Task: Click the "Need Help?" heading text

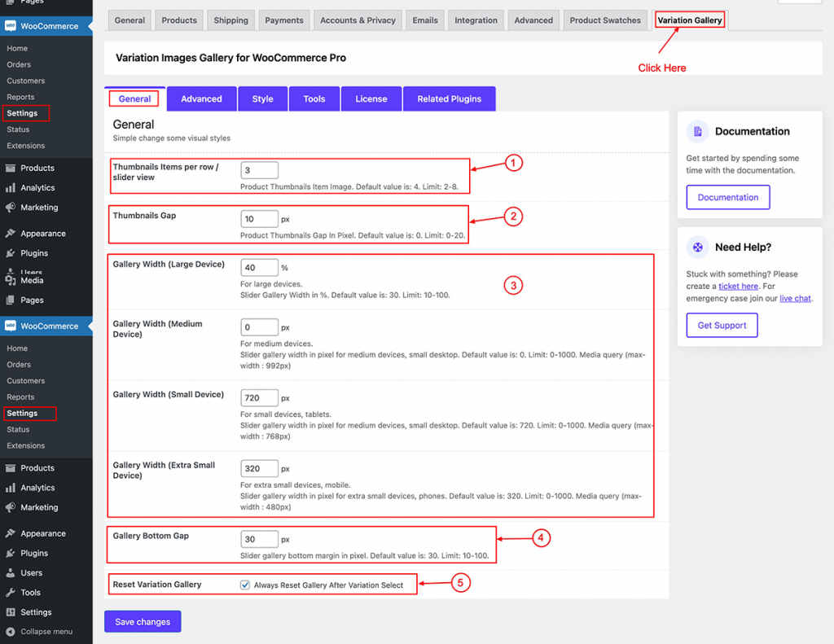Action: pos(743,248)
